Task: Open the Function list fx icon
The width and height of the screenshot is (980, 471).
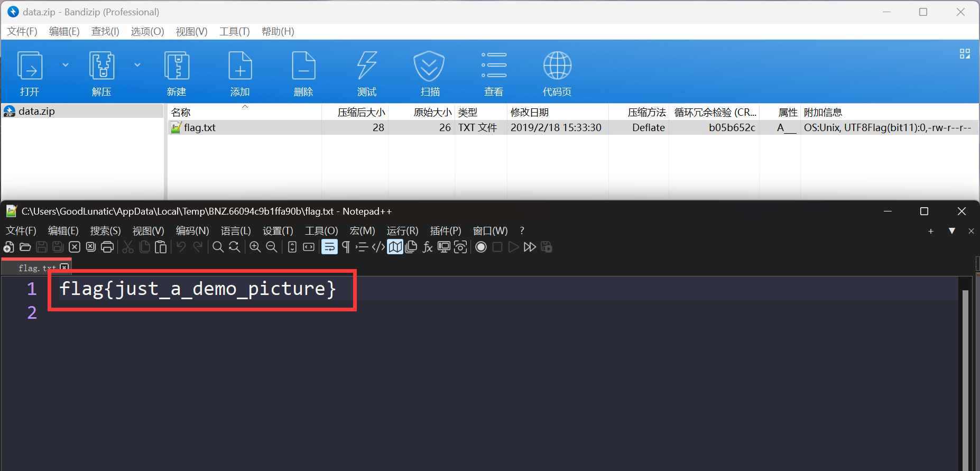Action: click(428, 247)
